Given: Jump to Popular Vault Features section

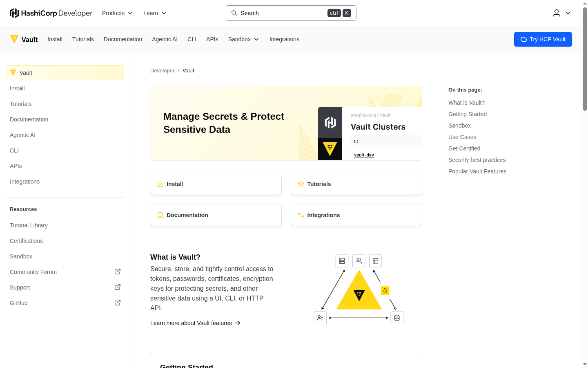Looking at the screenshot, I should coord(477,171).
